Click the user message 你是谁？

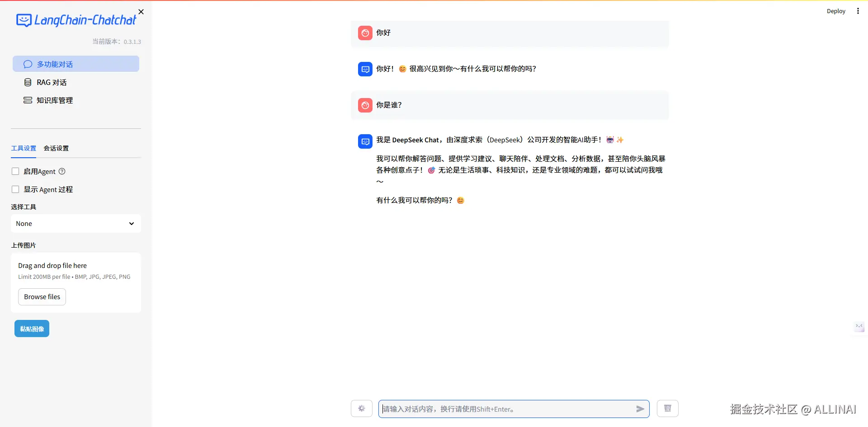pyautogui.click(x=389, y=105)
